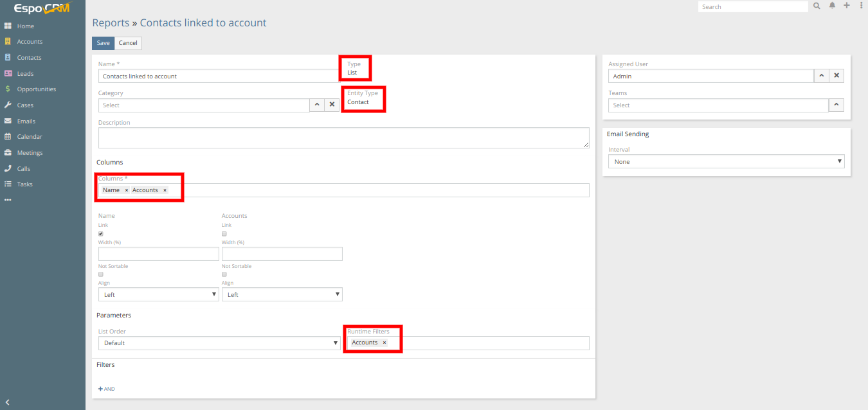Image resolution: width=868 pixels, height=410 pixels.
Task: Click the search magnifier icon
Action: 817,6
